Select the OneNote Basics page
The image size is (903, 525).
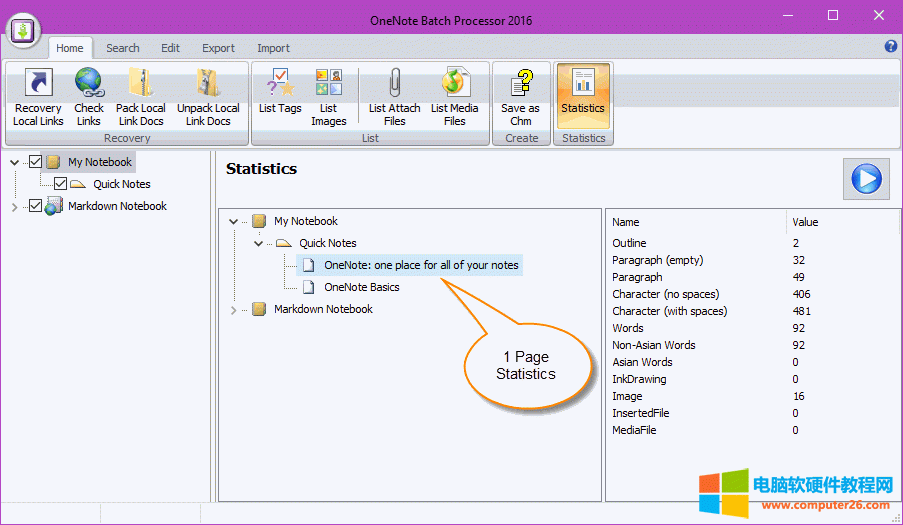pos(361,287)
